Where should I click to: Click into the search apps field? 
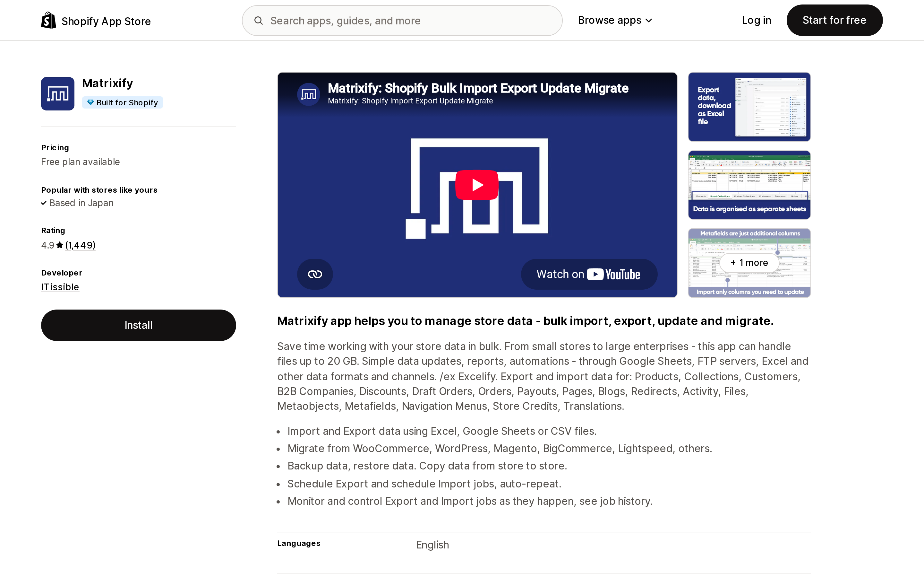[x=402, y=21]
